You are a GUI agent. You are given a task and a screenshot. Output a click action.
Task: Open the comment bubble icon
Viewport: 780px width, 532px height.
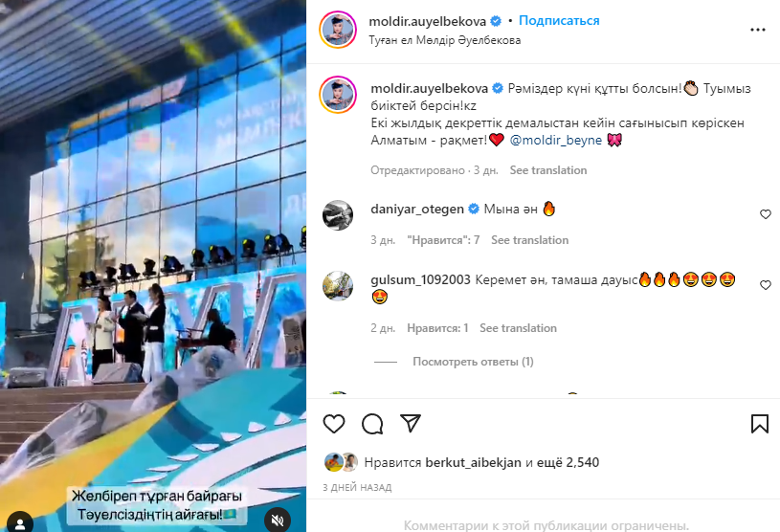(372, 424)
